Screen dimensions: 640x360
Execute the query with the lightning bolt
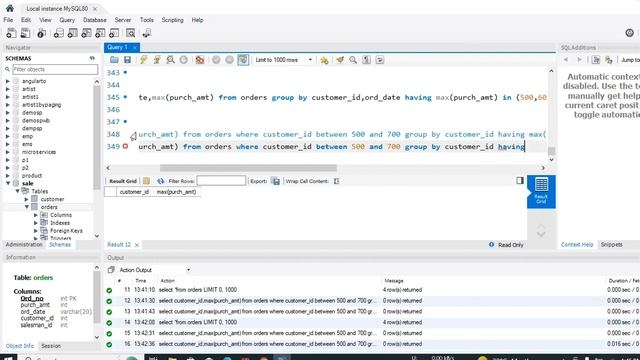(143, 60)
